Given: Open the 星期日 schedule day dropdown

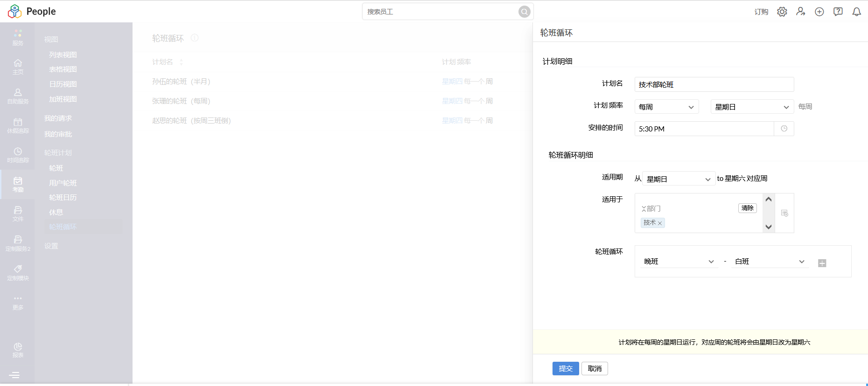Looking at the screenshot, I should [x=751, y=107].
